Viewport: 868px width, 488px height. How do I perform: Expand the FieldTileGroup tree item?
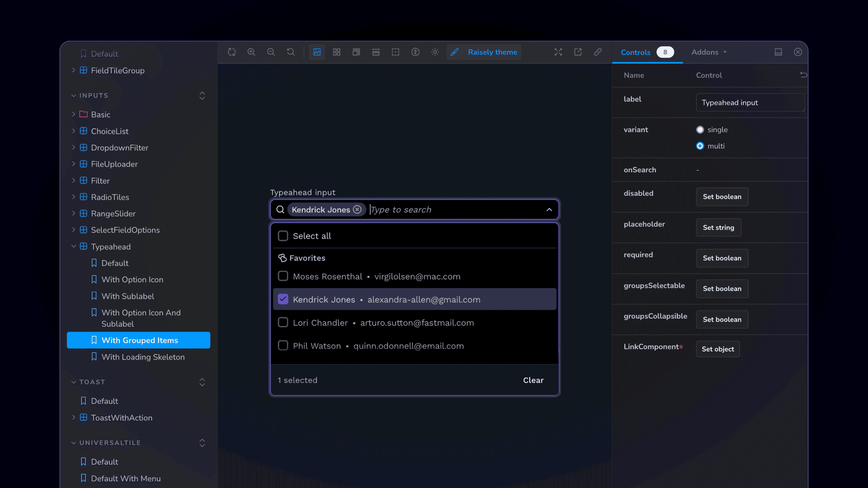point(73,70)
